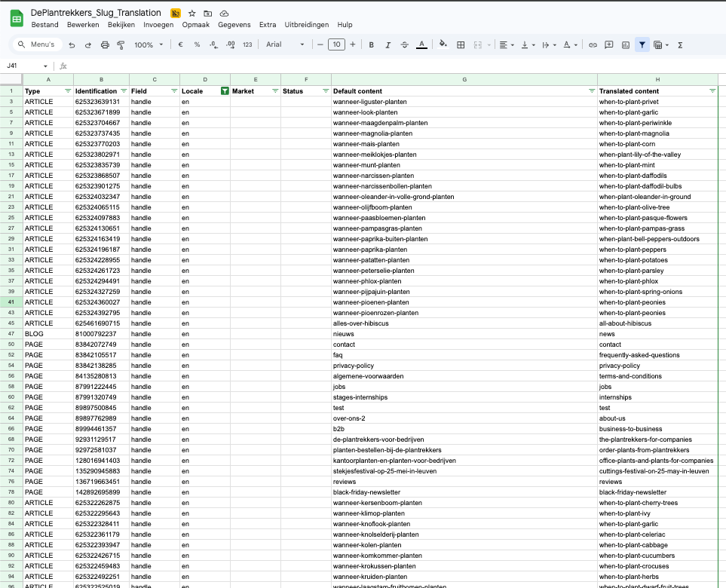This screenshot has width=726, height=588.
Task: Toggle italic formatting
Action: tap(388, 45)
